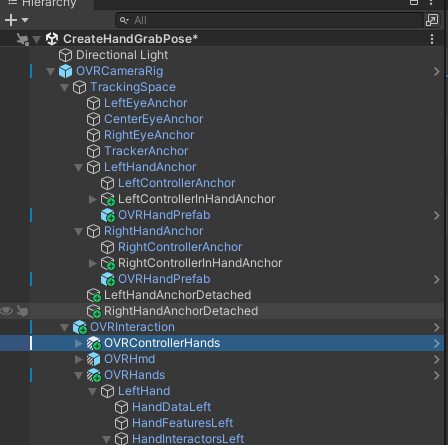This screenshot has width=448, height=445.
Task: Click OVRControllerHands prefab variant icon
Action: click(94, 343)
